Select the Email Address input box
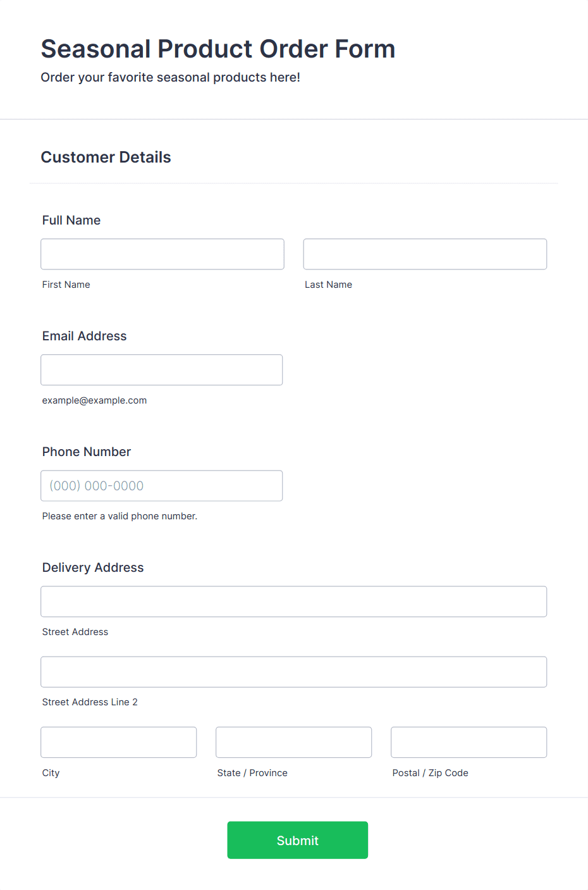588x890 pixels. coord(162,370)
